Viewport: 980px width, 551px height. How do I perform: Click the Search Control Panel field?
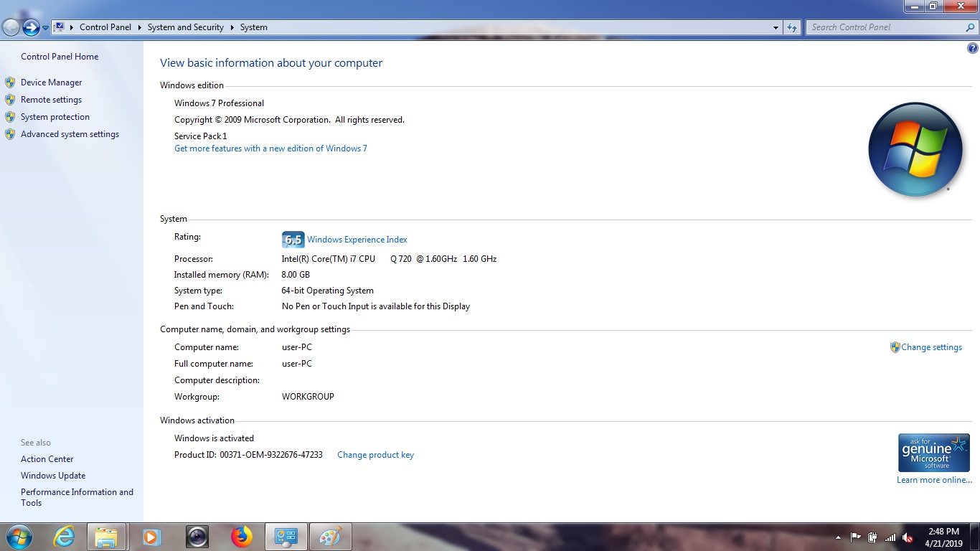tap(886, 27)
